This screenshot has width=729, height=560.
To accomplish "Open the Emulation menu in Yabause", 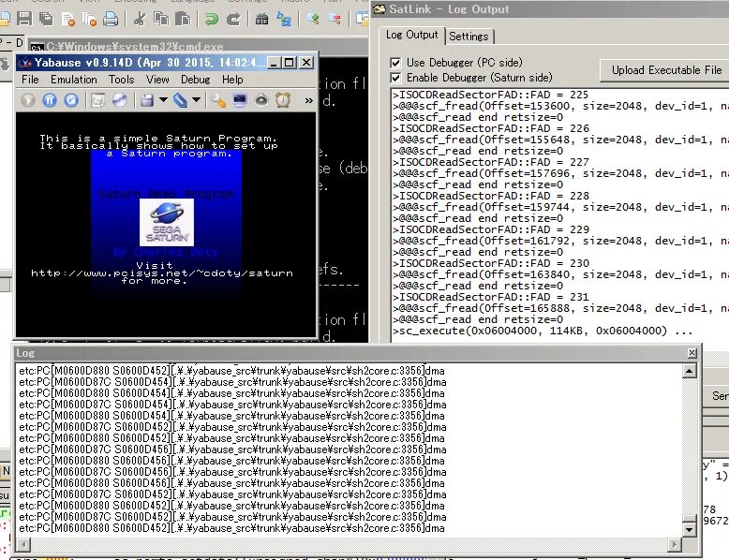I will pos(74,80).
